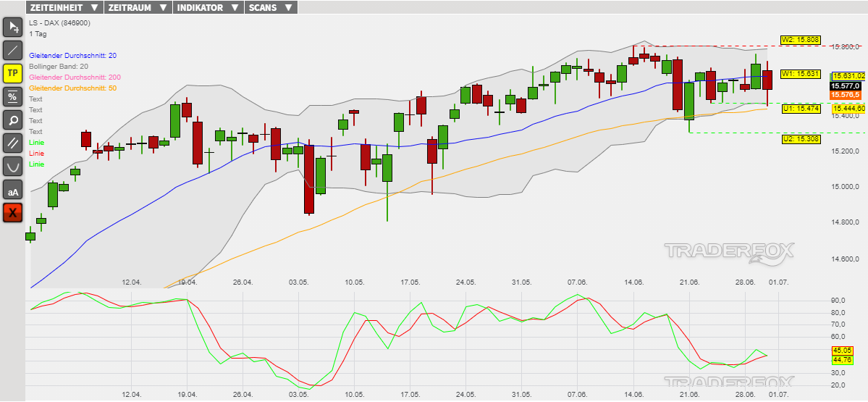Viewport: 868px width, 402px height.
Task: Toggle the Gleitender Durchschnitt: 200 indicator label
Action: [75, 78]
